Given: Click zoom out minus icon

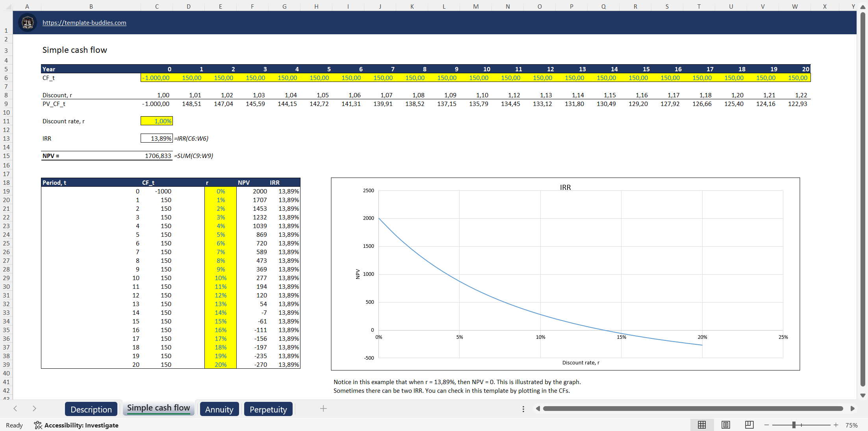Looking at the screenshot, I should [x=766, y=425].
